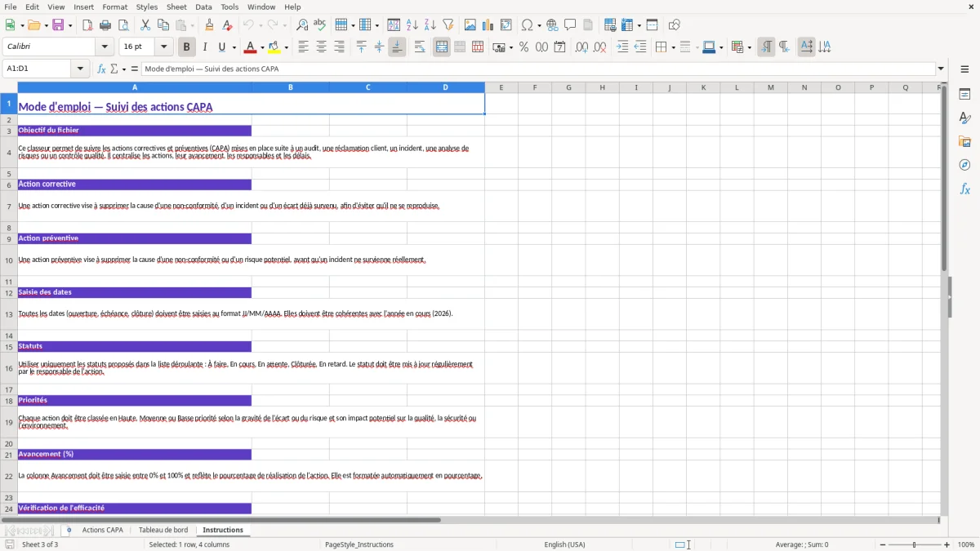The width and height of the screenshot is (980, 551).
Task: Toggle Merge and Center Cells
Action: coord(442,47)
